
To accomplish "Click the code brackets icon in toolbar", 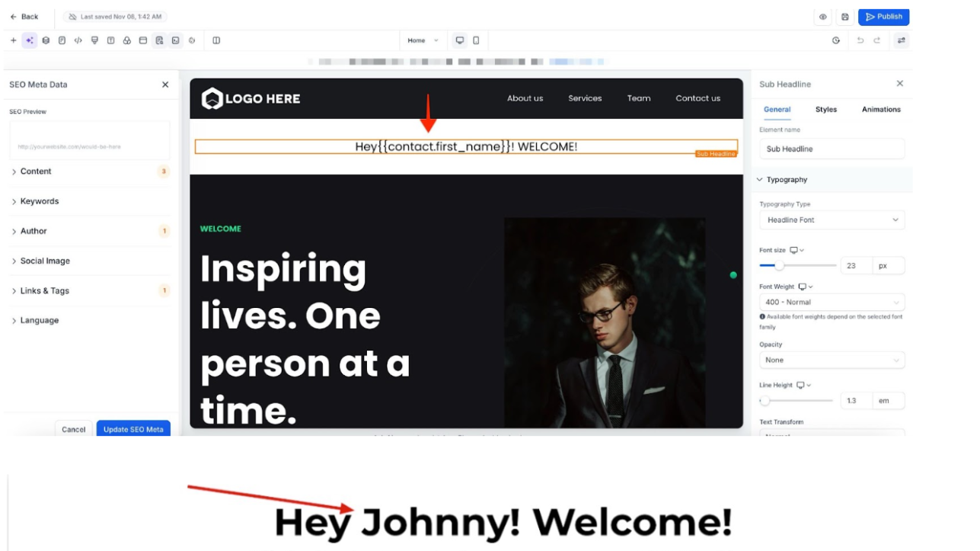I will (x=78, y=40).
